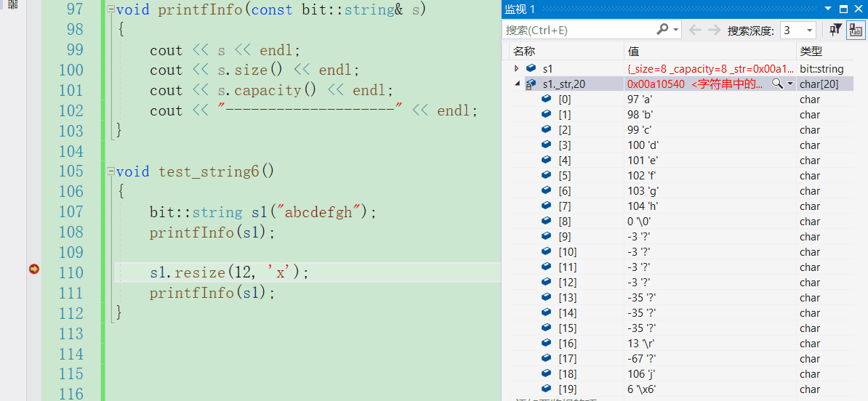Click the breakpoint arrow marker at line 110
This screenshot has height=401, width=868.
33,270
